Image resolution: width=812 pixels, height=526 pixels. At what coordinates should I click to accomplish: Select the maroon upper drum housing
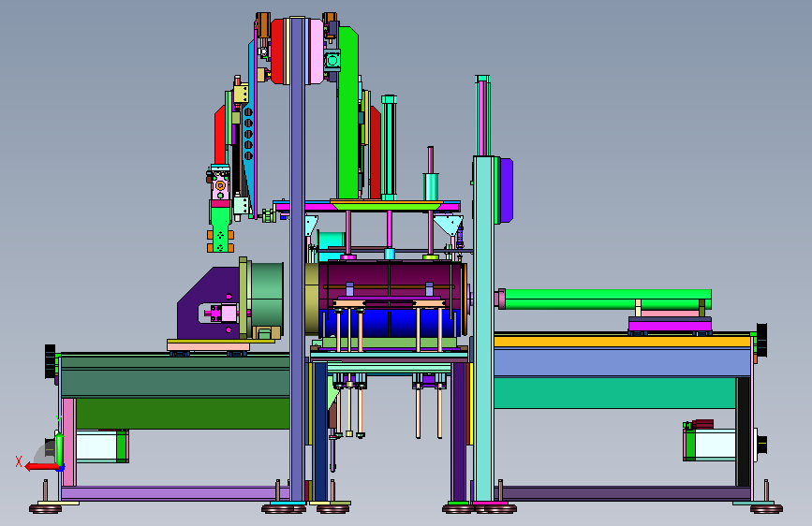pyautogui.click(x=391, y=286)
